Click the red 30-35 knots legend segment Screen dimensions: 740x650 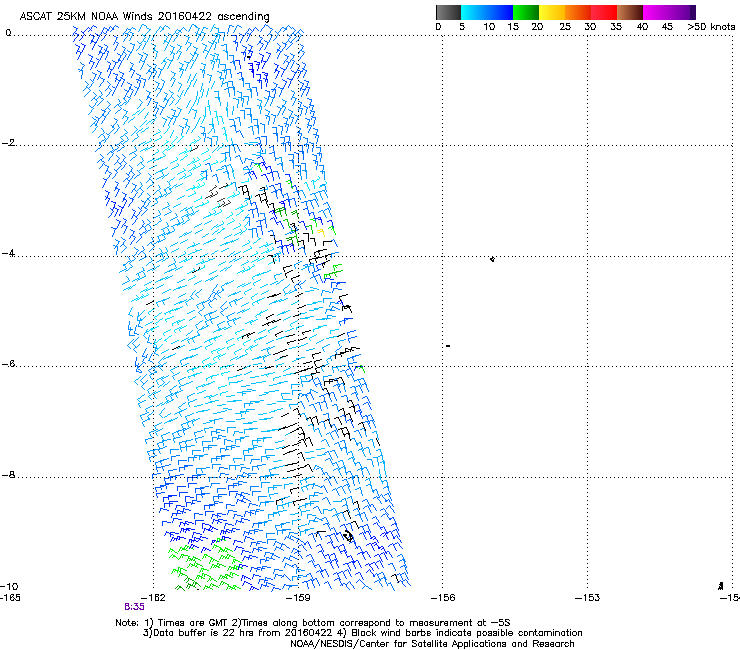(604, 12)
